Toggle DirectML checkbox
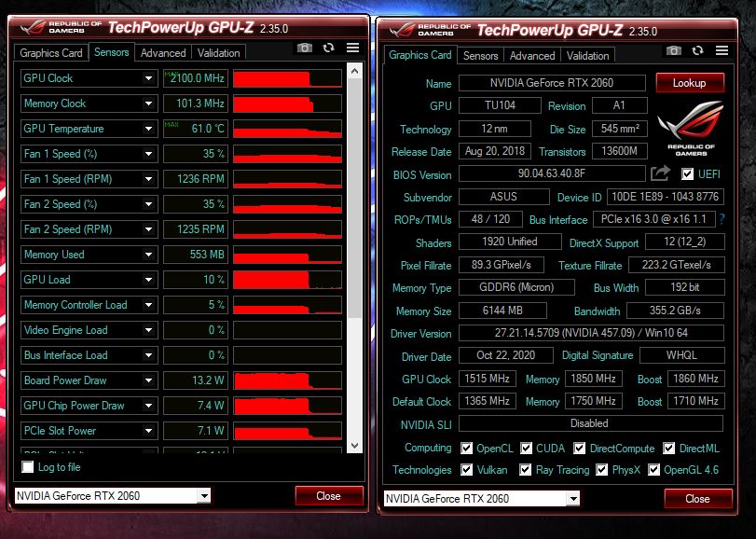 668,449
